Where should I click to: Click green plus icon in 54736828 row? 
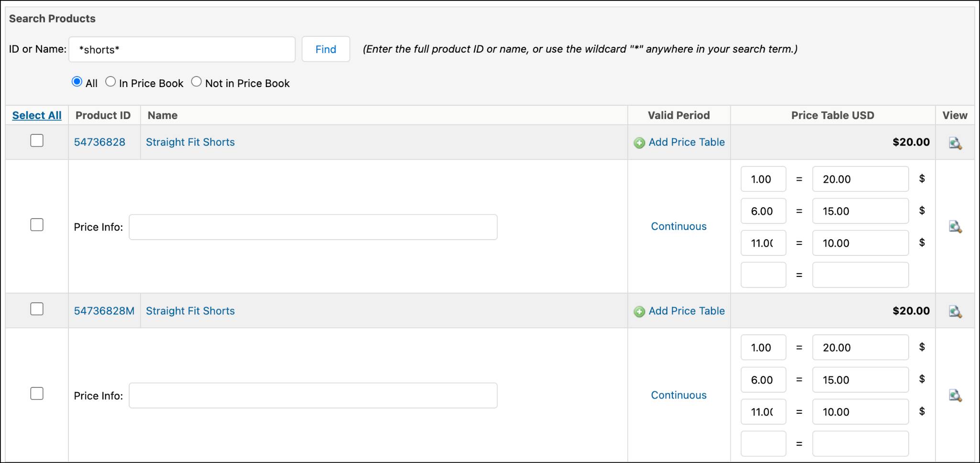click(x=639, y=143)
